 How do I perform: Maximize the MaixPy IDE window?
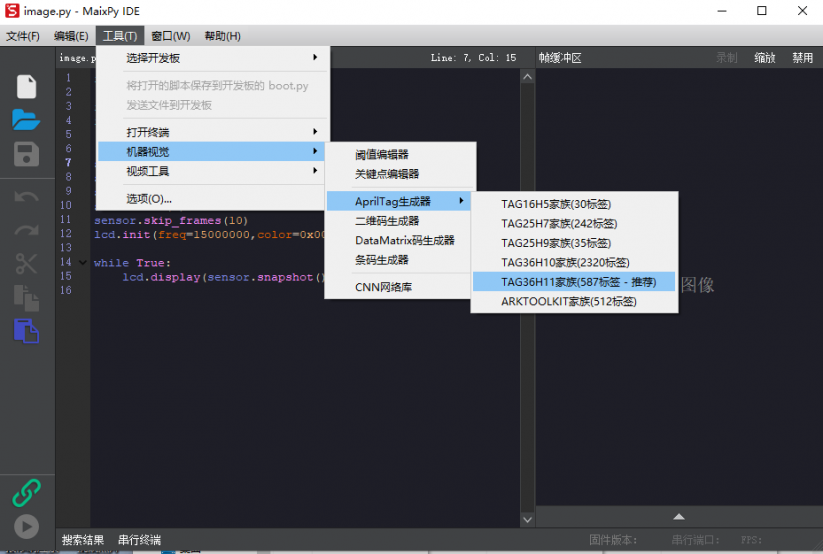(762, 11)
